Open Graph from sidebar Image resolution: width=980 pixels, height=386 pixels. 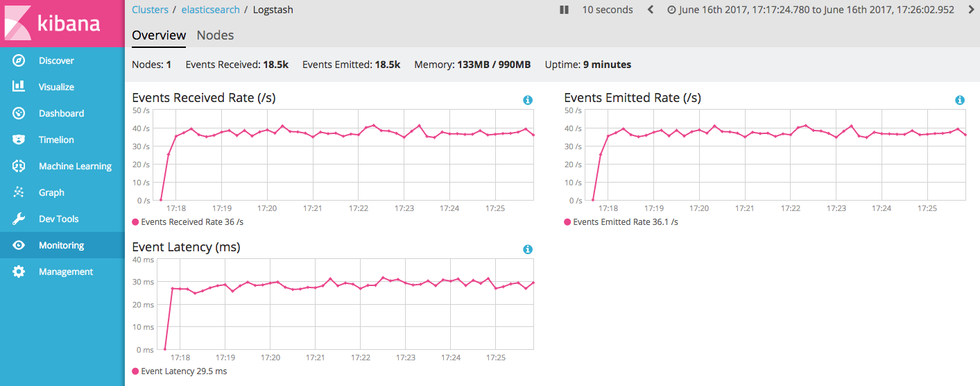click(x=62, y=192)
